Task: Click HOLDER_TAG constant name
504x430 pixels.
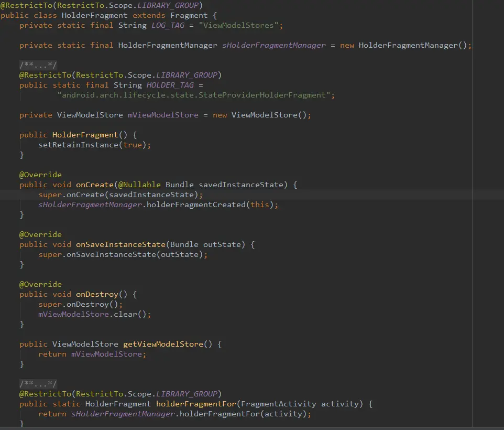Action: point(170,85)
